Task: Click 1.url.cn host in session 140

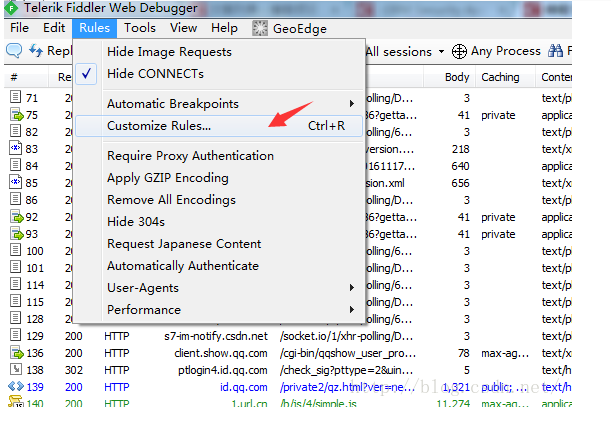Action: click(x=249, y=403)
